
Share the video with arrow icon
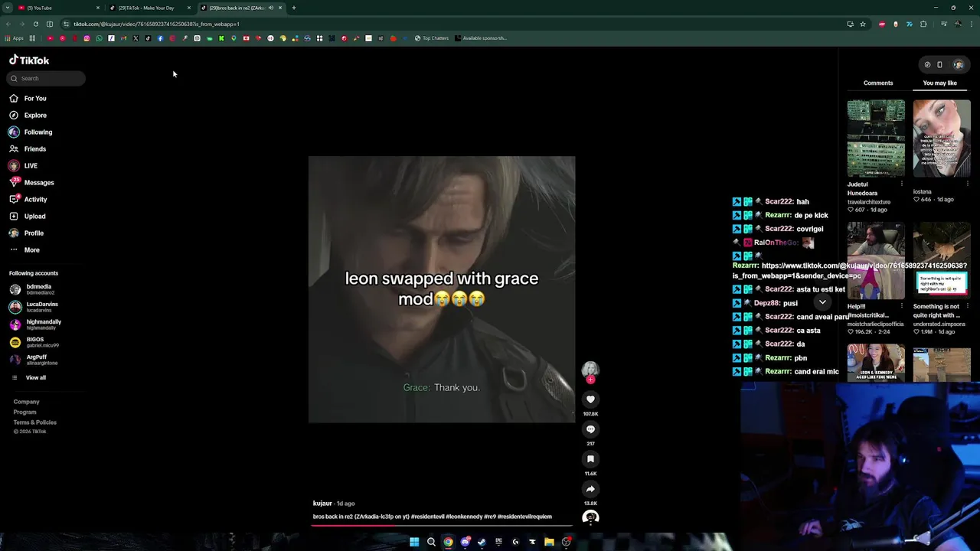pos(590,489)
